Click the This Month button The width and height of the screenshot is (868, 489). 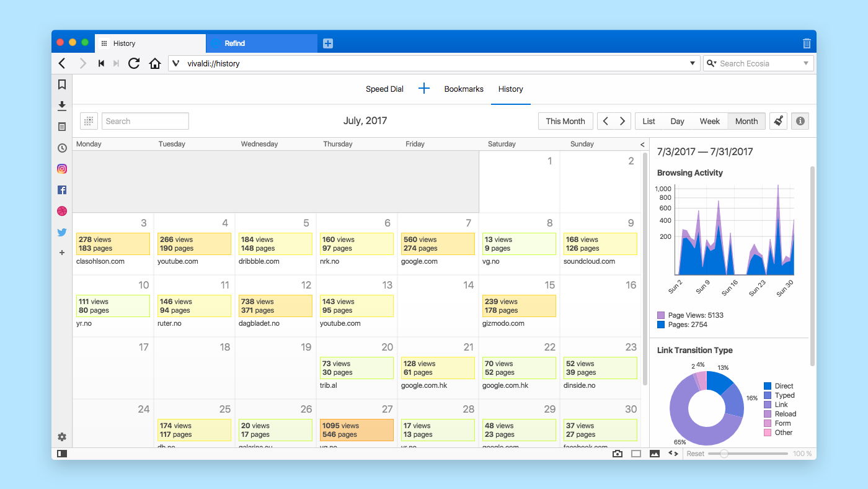[x=565, y=121]
